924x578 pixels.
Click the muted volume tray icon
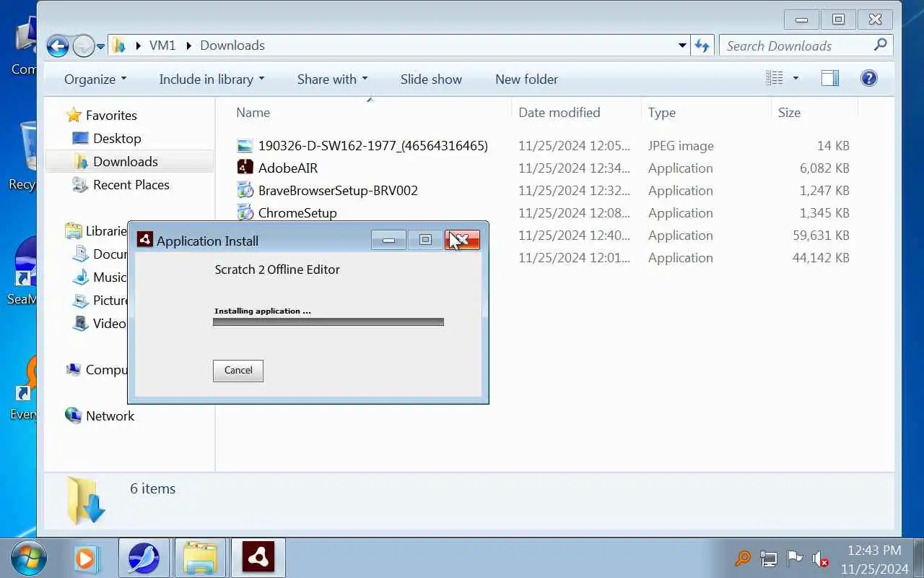pos(820,558)
